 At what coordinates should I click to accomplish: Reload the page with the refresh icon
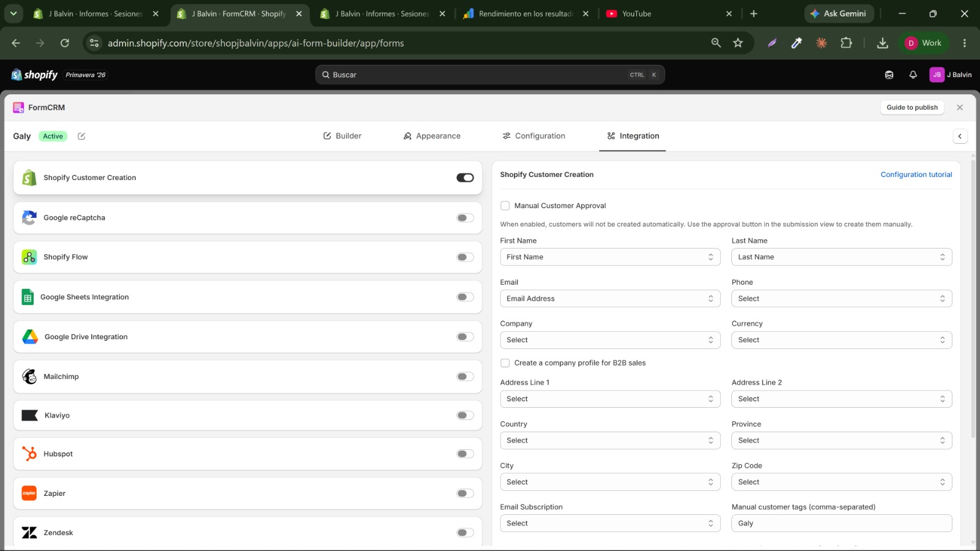coord(65,43)
